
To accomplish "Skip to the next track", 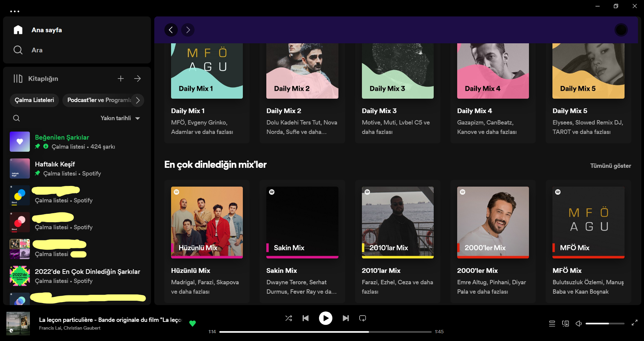I will click(x=346, y=318).
